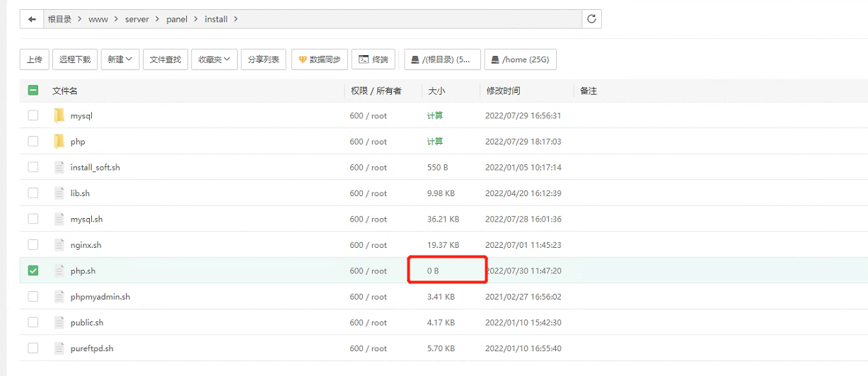The image size is (868, 376).
Task: Click 600 / root permission of lib.sh
Action: pos(369,193)
